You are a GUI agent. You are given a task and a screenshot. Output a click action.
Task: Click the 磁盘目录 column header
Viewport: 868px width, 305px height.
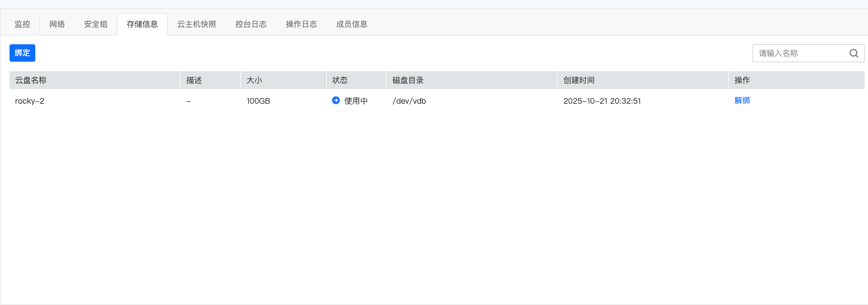click(408, 80)
